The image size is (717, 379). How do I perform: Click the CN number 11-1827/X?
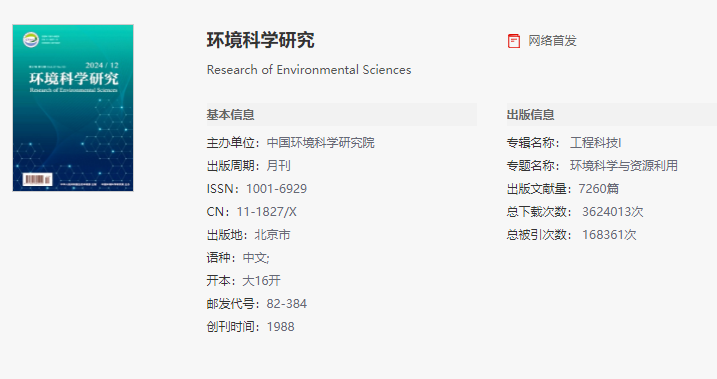point(267,212)
